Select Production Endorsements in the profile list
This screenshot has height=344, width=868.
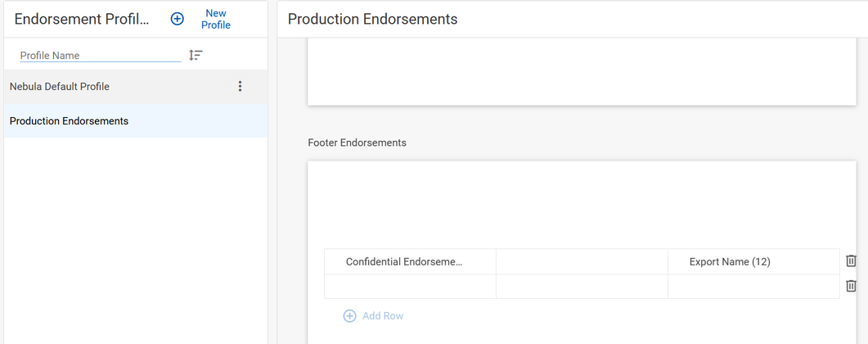[69, 121]
